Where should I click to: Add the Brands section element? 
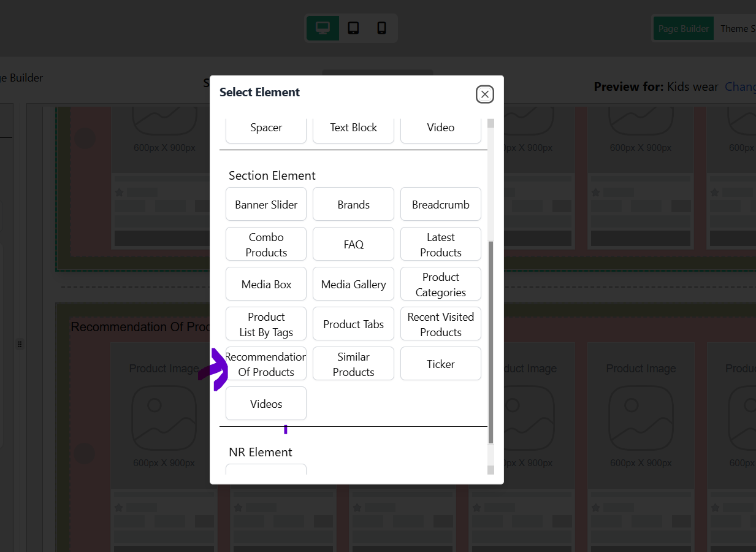click(x=353, y=204)
